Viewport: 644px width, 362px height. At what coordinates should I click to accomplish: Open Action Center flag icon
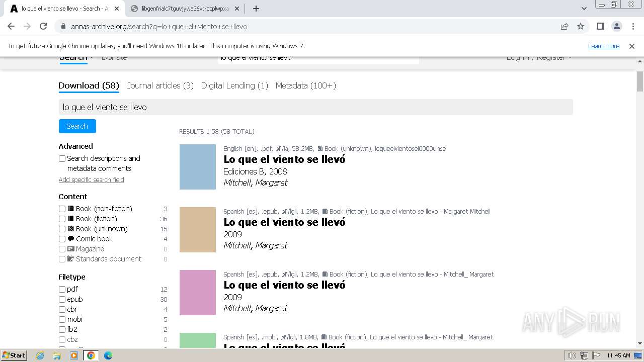[x=596, y=355]
